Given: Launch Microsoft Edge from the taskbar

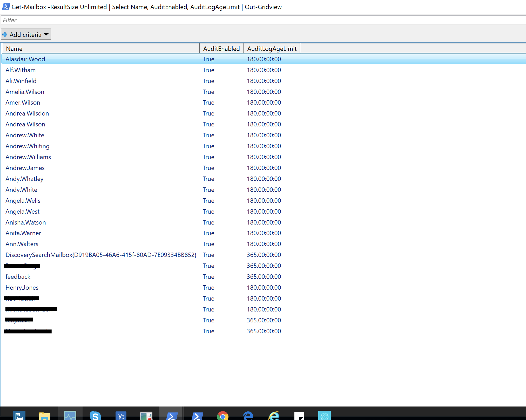Looking at the screenshot, I should [x=248, y=415].
